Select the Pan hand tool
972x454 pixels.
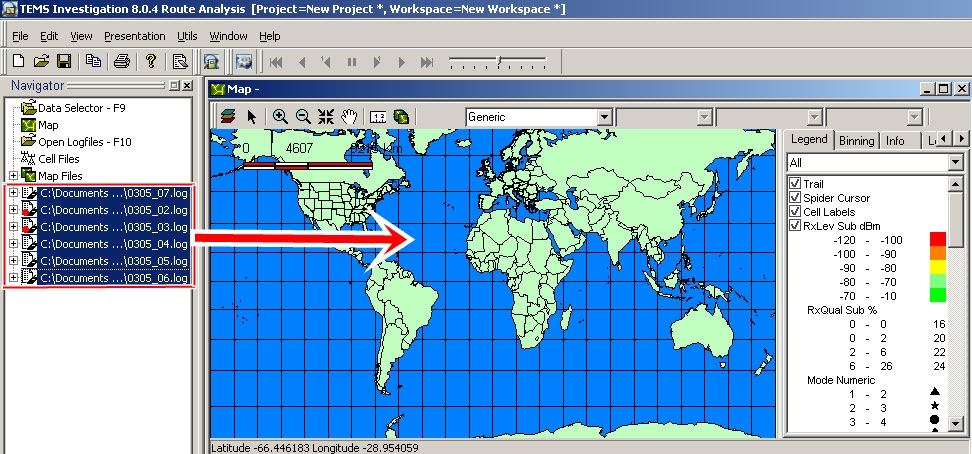pyautogui.click(x=350, y=117)
